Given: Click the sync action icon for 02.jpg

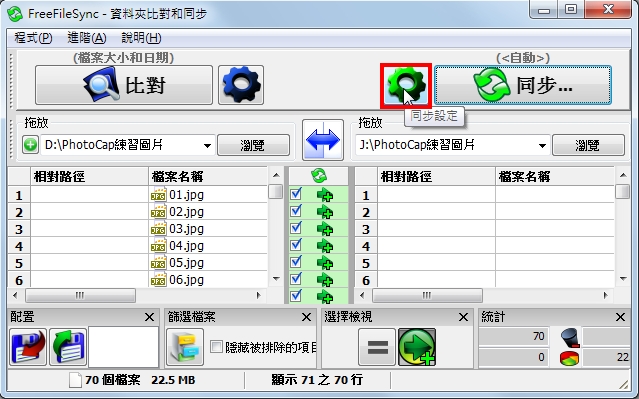Looking at the screenshot, I should click(x=325, y=212).
